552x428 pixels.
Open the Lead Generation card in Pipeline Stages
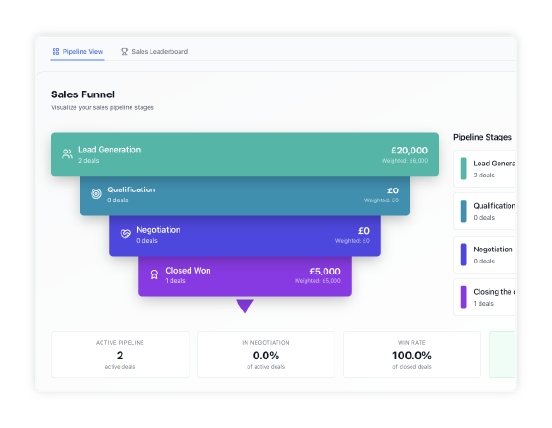[x=484, y=169]
